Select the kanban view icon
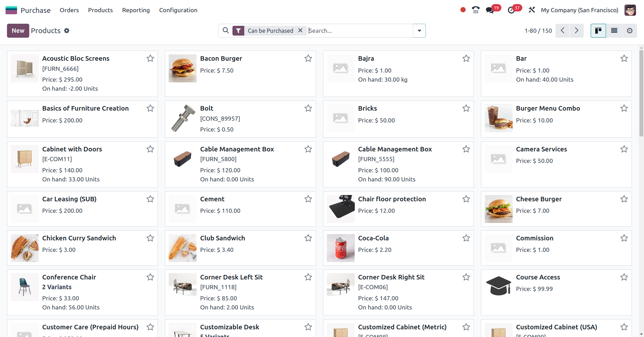 point(598,31)
